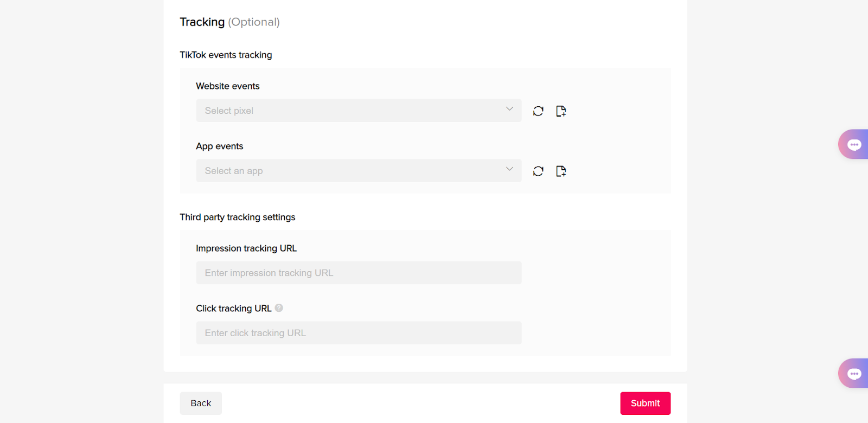Image resolution: width=868 pixels, height=423 pixels.
Task: Click the Website events label
Action: (228, 86)
